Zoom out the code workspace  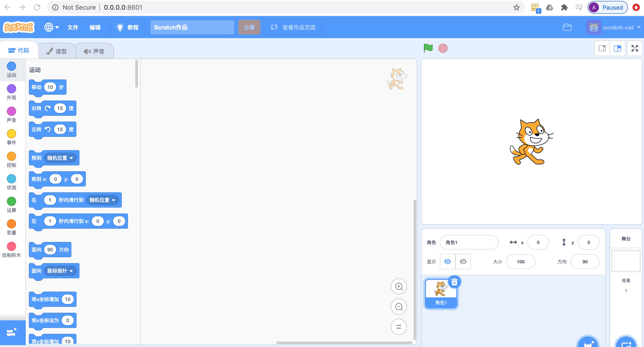click(x=399, y=307)
